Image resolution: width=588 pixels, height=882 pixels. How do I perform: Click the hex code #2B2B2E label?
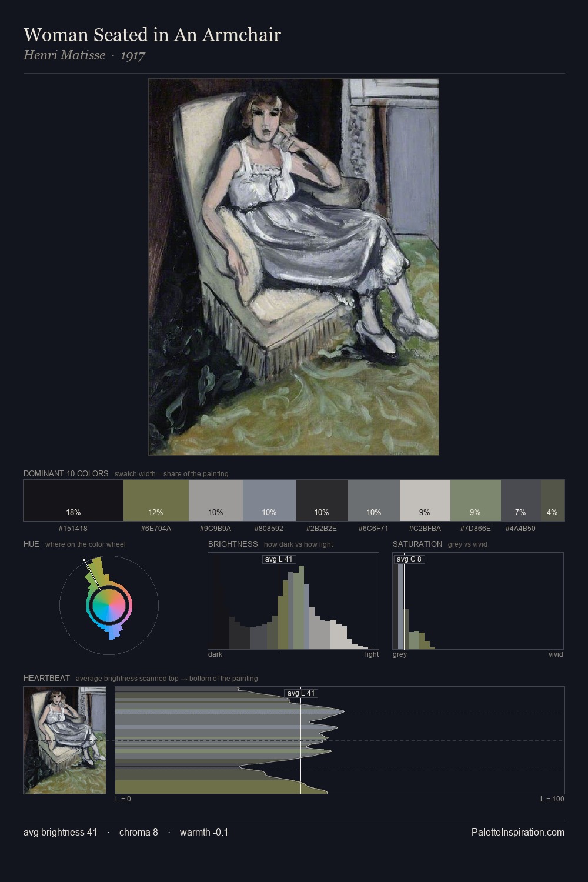click(322, 529)
